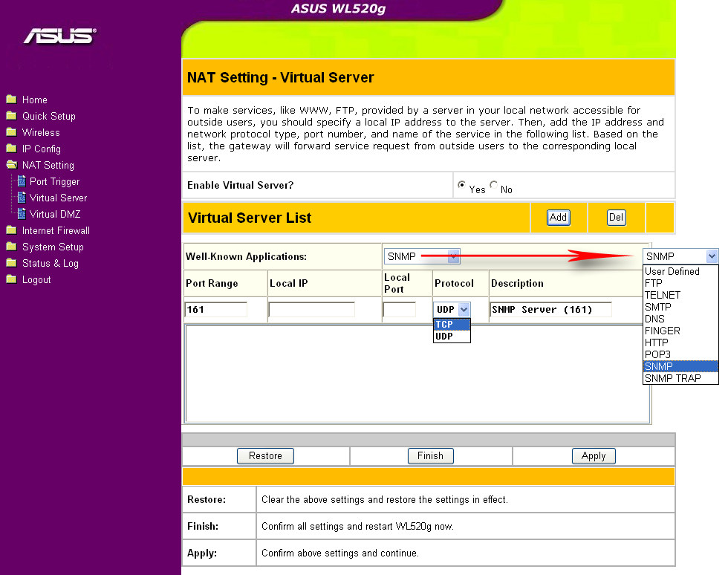Choose FTP from the application list
The image size is (728, 575).
pyautogui.click(x=680, y=283)
